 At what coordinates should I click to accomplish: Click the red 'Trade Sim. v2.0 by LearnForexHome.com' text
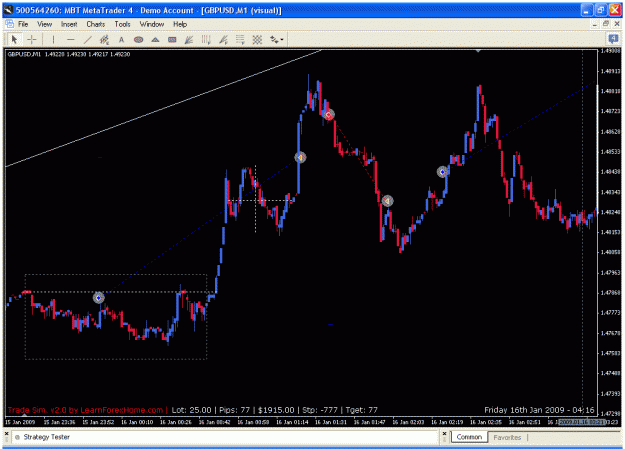pos(85,410)
